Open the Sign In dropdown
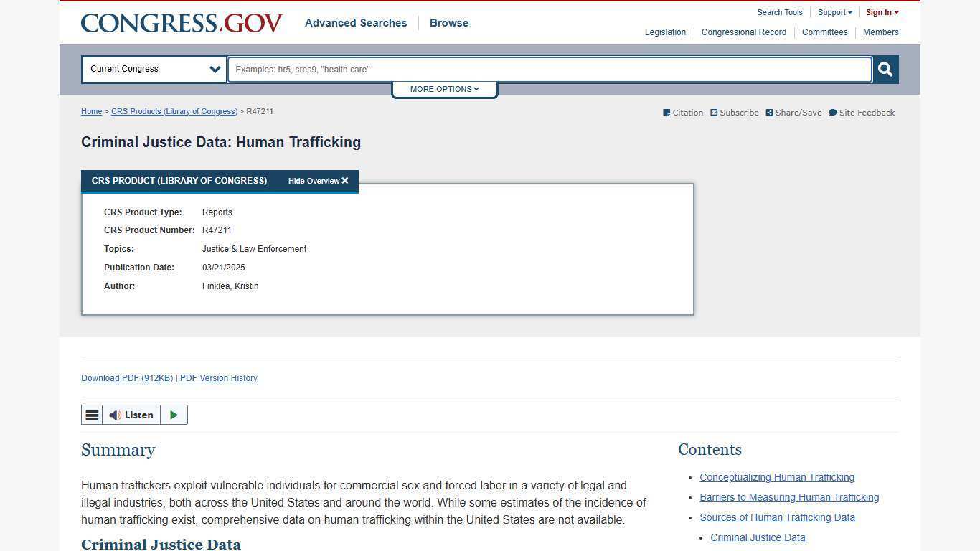Viewport: 980px width, 551px height. (x=881, y=12)
